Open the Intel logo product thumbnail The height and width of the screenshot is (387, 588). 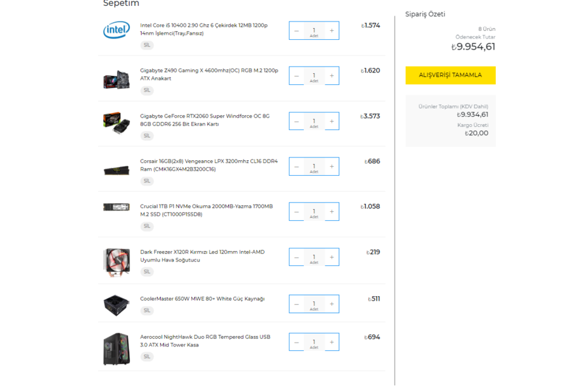(x=117, y=29)
